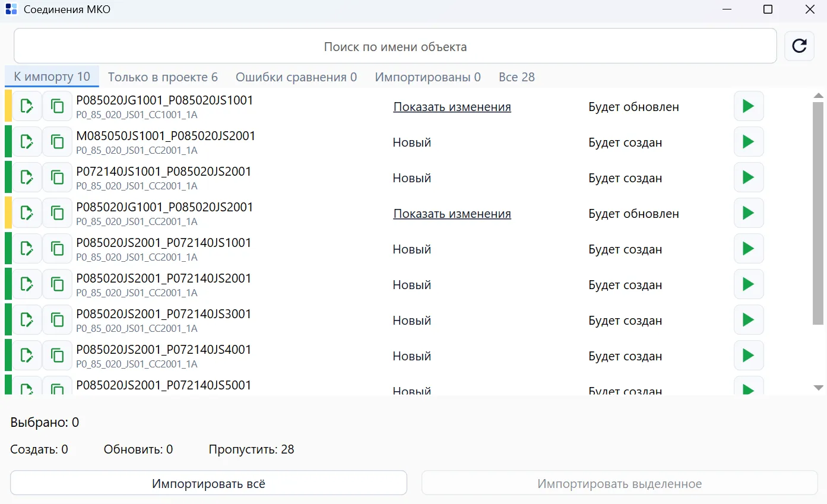
Task: Click copy icon for P085020JS2001_P072140JS1001
Action: pos(57,249)
